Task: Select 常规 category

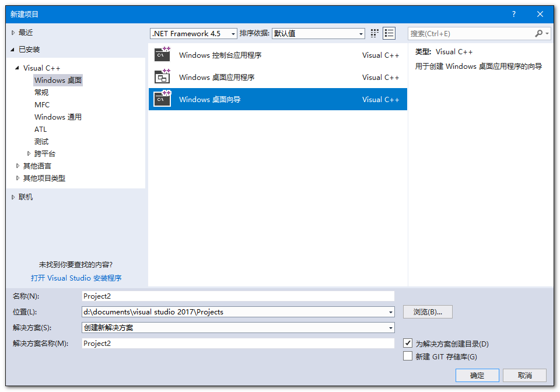Action: point(41,93)
